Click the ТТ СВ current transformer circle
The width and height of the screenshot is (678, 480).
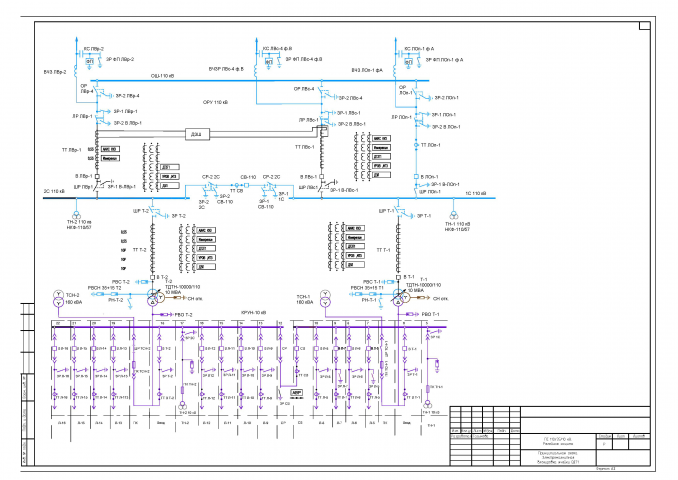(237, 185)
